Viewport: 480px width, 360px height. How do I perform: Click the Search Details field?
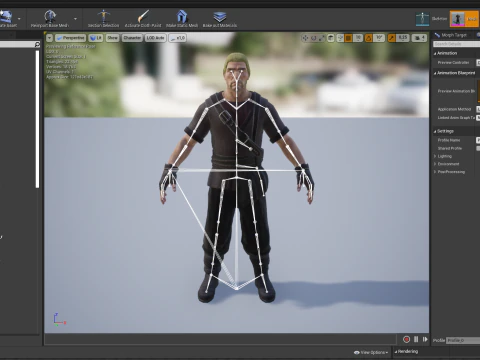point(456,44)
